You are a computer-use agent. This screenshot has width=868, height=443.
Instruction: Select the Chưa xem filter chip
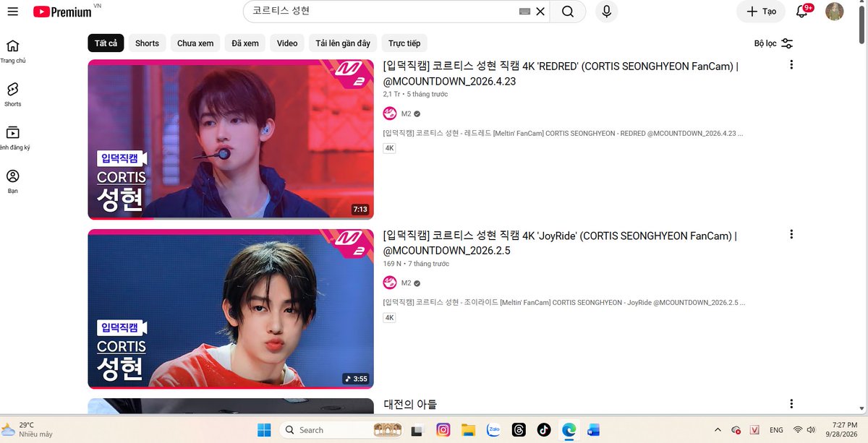195,43
